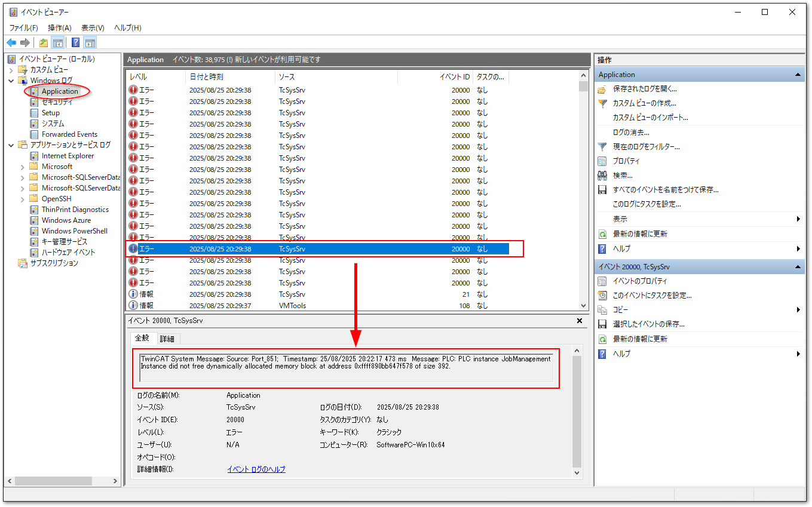
Task: Expand カスタム ビュー tree node
Action: 11,70
